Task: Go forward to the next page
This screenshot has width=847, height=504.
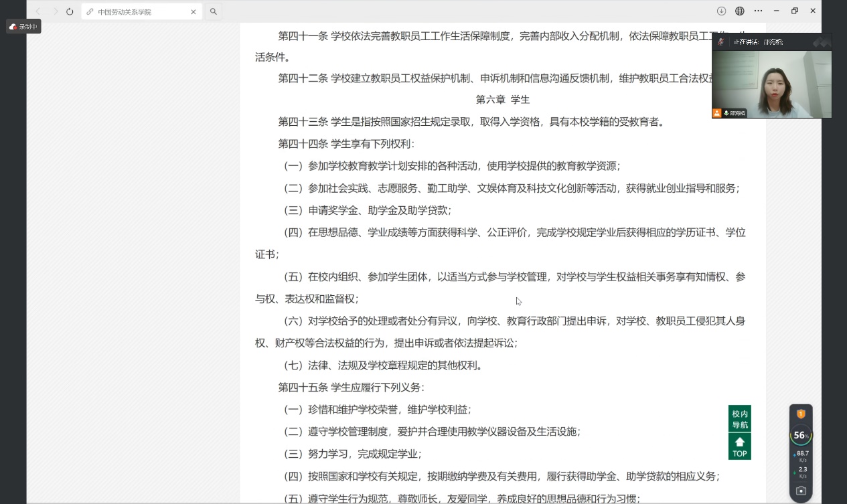Action: point(55,11)
